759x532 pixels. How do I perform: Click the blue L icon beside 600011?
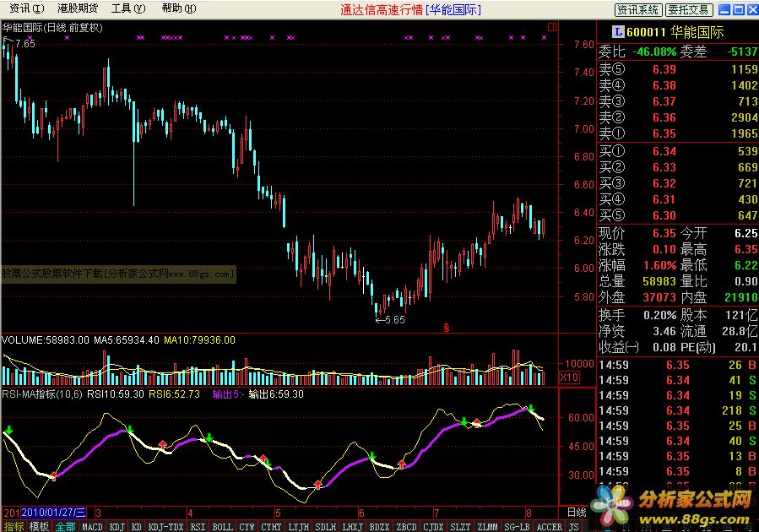click(x=618, y=32)
